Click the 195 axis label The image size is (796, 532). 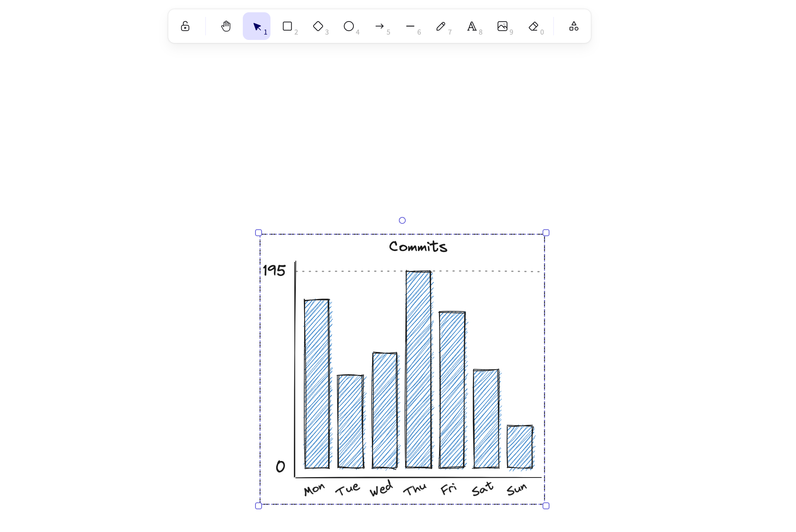[x=274, y=270]
